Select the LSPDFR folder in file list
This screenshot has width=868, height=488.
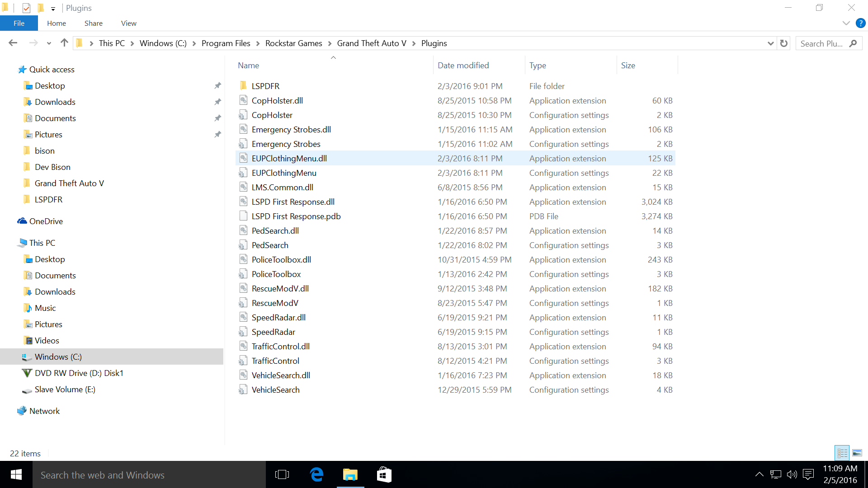click(265, 86)
